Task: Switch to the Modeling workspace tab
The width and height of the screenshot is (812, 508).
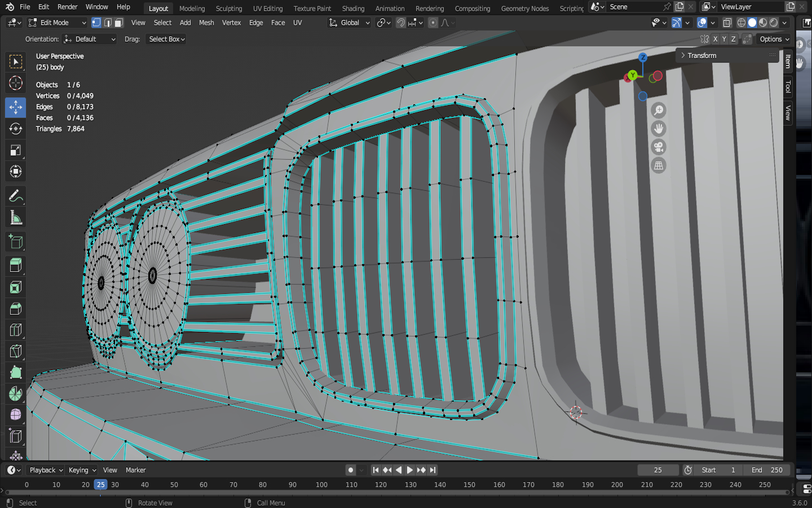Action: tap(192, 8)
